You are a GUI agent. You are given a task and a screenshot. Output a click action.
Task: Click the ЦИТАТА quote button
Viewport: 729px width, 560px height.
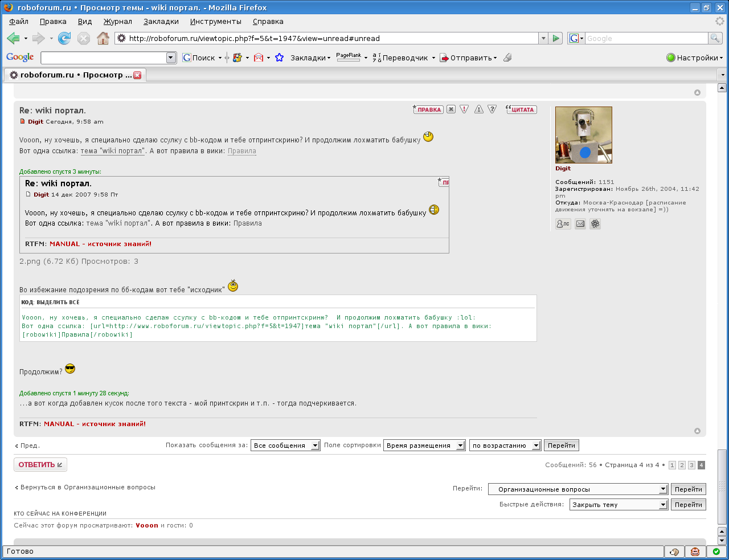pyautogui.click(x=521, y=109)
